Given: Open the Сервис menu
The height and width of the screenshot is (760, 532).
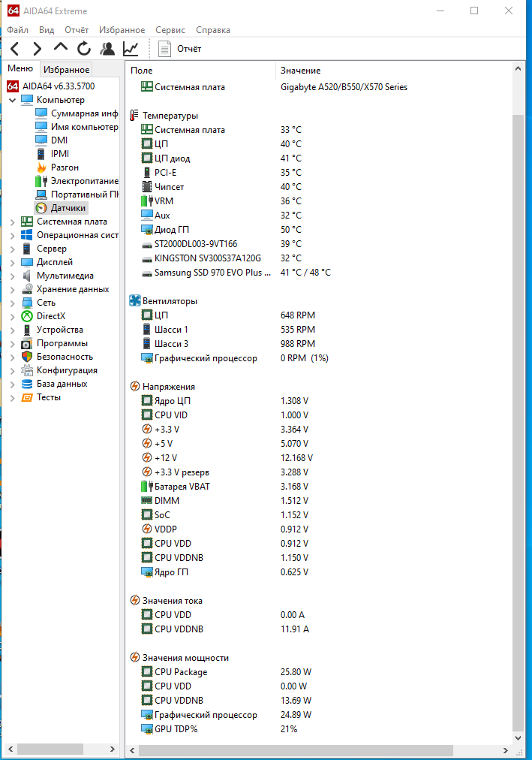Looking at the screenshot, I should pyautogui.click(x=170, y=30).
